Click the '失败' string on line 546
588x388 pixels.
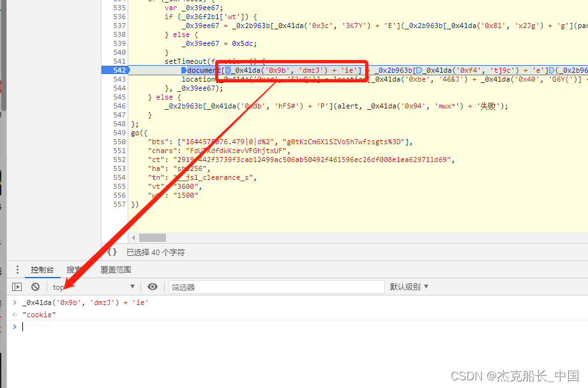(x=488, y=106)
